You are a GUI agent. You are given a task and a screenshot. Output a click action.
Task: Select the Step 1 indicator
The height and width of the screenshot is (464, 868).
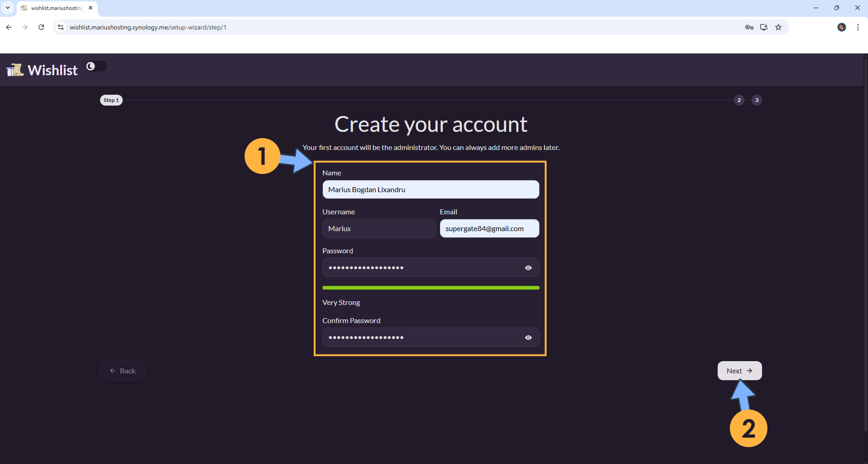point(111,100)
